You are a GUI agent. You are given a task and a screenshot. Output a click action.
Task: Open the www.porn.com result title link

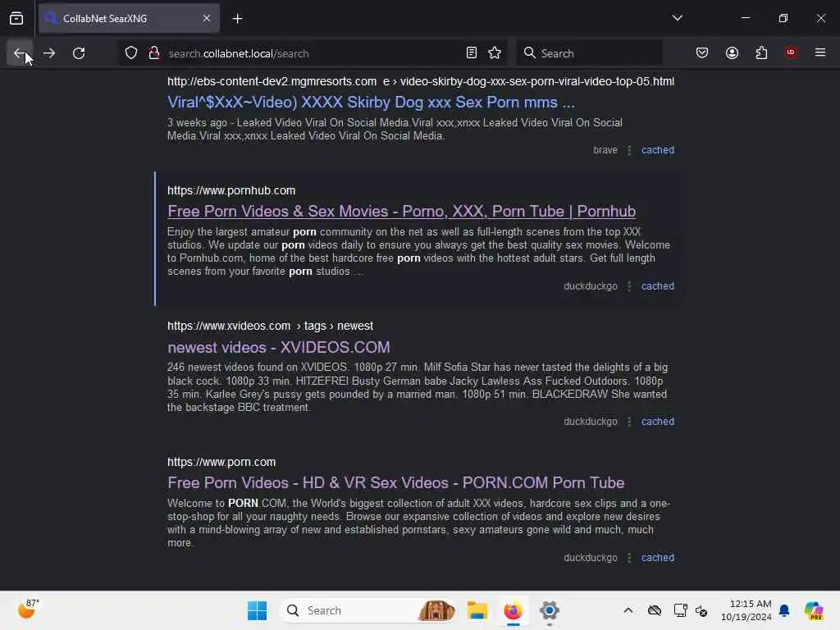(396, 482)
